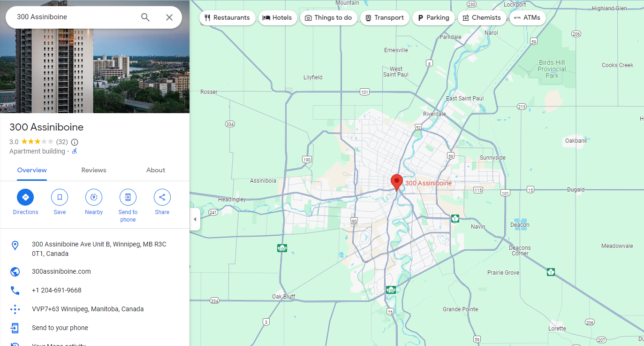The width and height of the screenshot is (644, 346).
Task: Open the About tab
Action: pyautogui.click(x=156, y=170)
